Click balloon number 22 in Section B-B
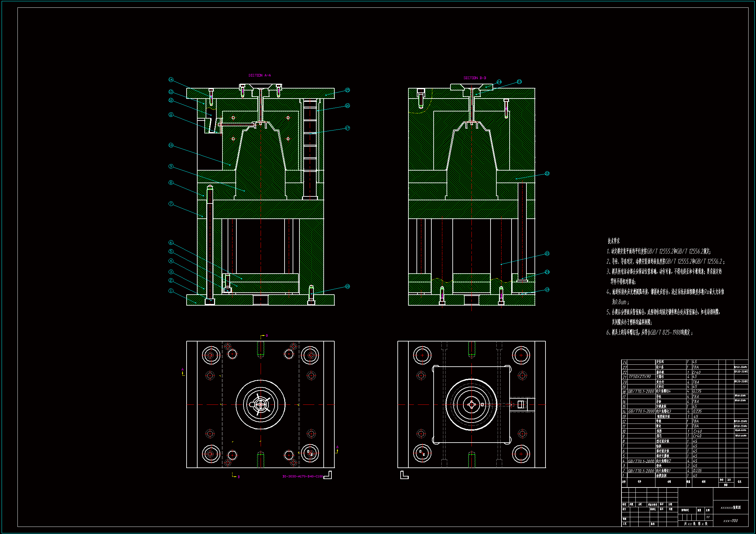This screenshot has height=534, width=756. click(x=547, y=173)
